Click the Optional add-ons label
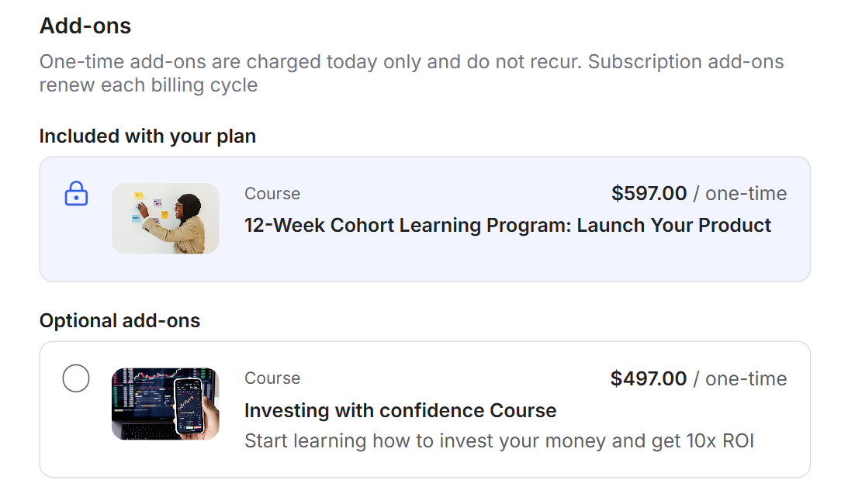 click(119, 321)
